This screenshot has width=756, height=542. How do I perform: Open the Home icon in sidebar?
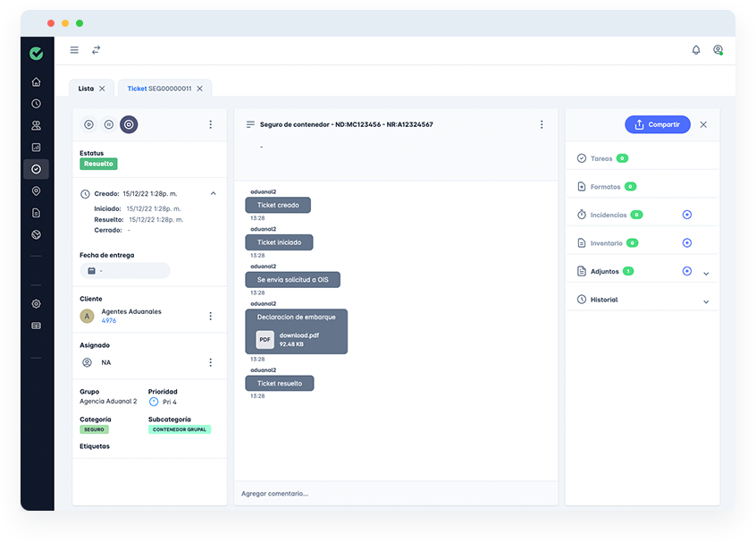tap(36, 82)
